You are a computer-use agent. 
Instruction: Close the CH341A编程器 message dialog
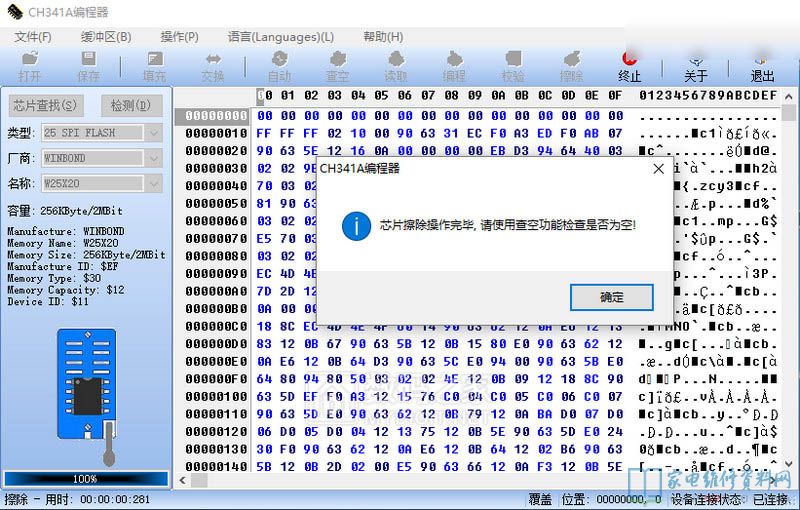pyautogui.click(x=658, y=169)
